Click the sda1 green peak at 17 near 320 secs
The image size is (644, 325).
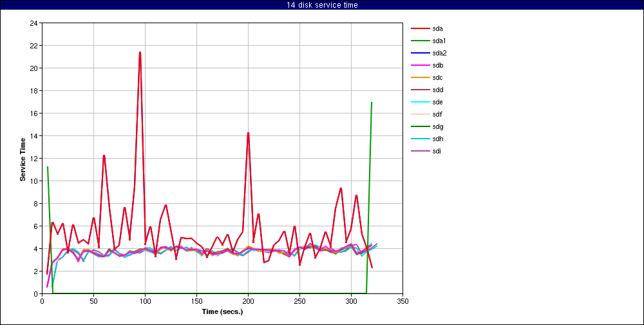click(372, 103)
